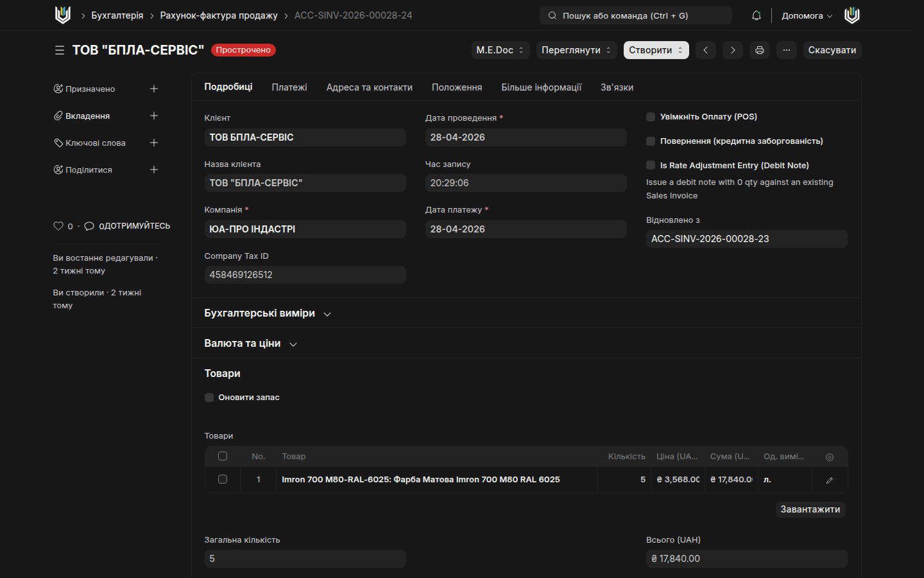This screenshot has height=578, width=924.
Task: Toggle the sidebar hamburger menu
Action: pos(60,50)
